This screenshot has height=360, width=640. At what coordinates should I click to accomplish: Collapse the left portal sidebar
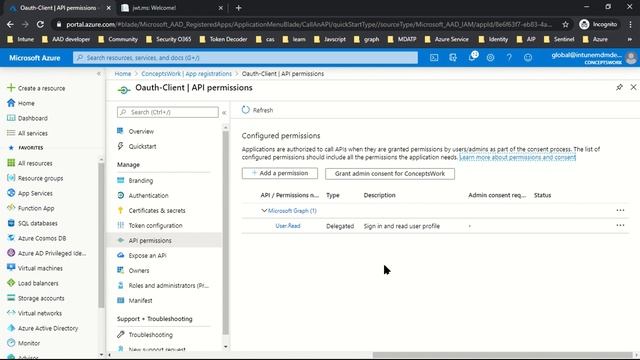99,73
